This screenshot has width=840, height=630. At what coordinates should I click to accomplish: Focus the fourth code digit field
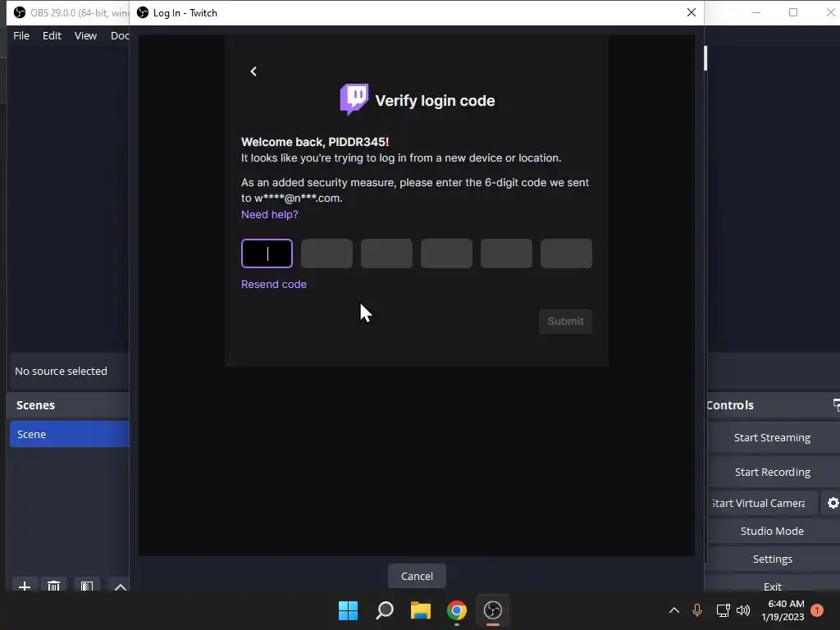point(446,253)
